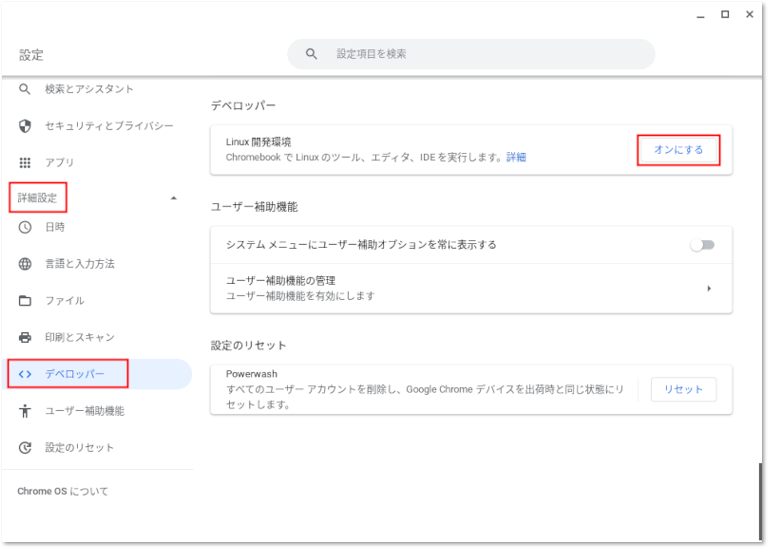
Task: Click the globe icon for 言語と入力方法
Action: click(x=25, y=264)
